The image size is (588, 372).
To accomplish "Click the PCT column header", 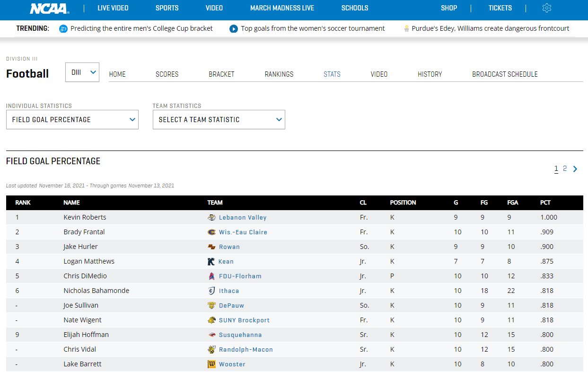I will [x=545, y=203].
